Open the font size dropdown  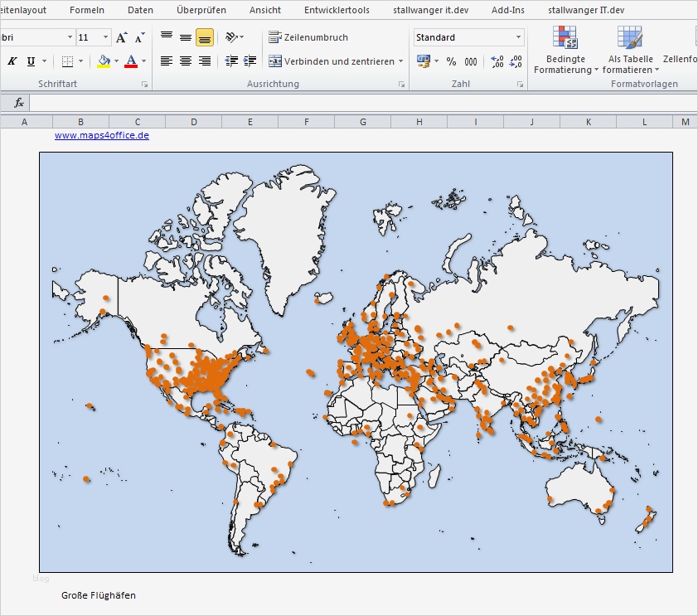pos(105,37)
